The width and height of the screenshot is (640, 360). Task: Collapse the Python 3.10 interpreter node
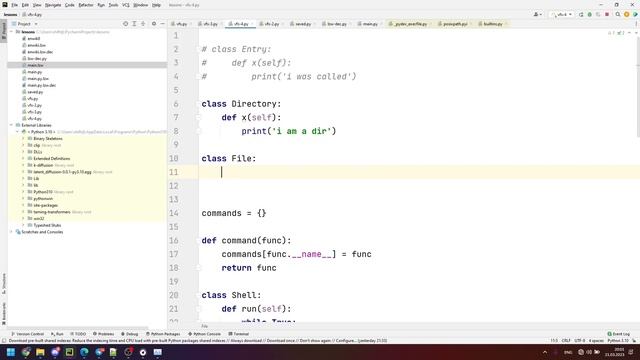18,132
